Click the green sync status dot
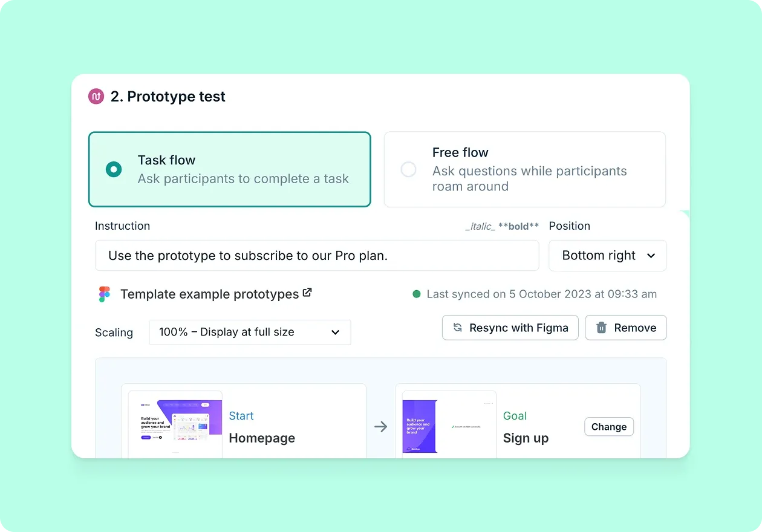The height and width of the screenshot is (532, 762). (416, 294)
